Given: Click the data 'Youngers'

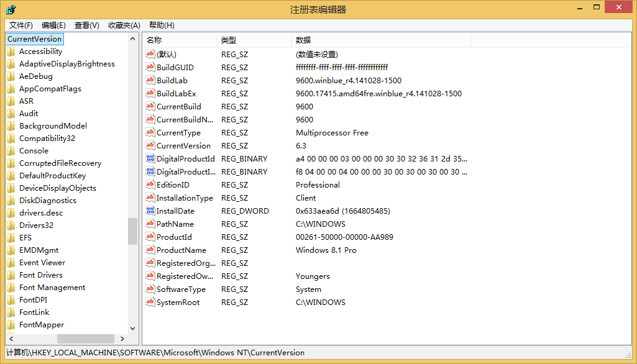Looking at the screenshot, I should 313,276.
